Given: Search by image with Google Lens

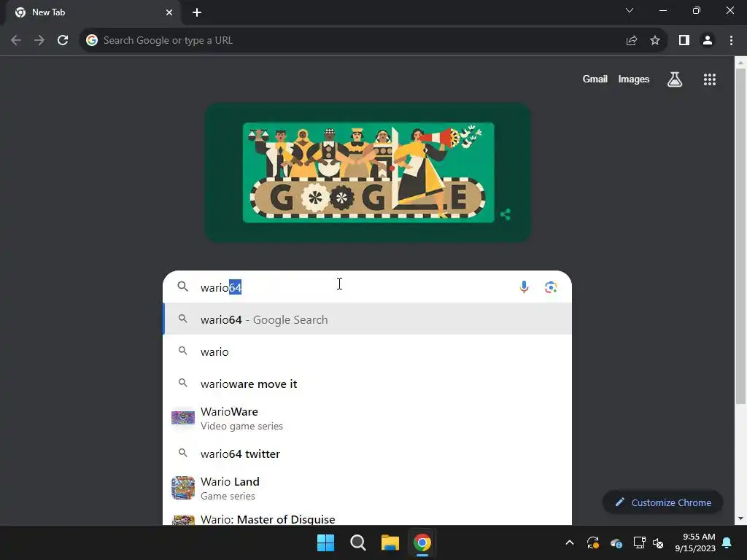Looking at the screenshot, I should tap(551, 287).
